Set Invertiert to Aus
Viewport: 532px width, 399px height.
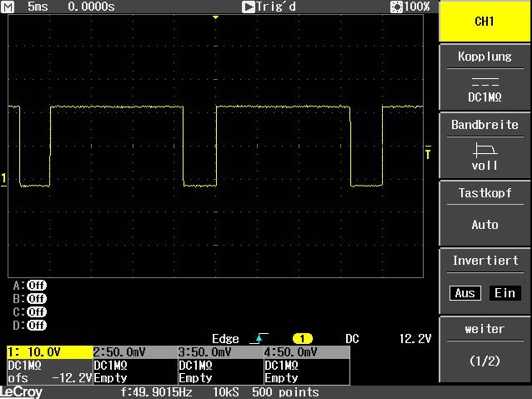coord(465,293)
